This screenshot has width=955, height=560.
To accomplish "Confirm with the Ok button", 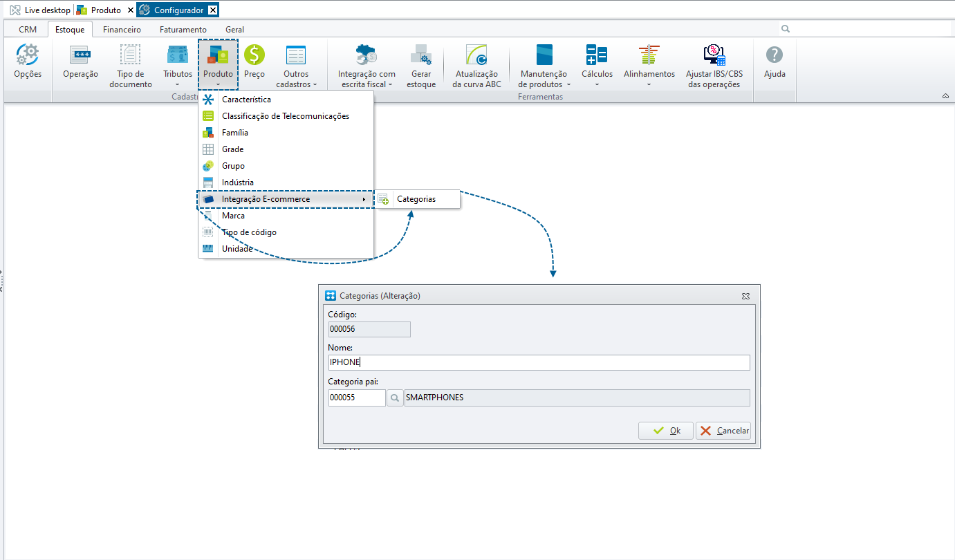I will (x=665, y=431).
